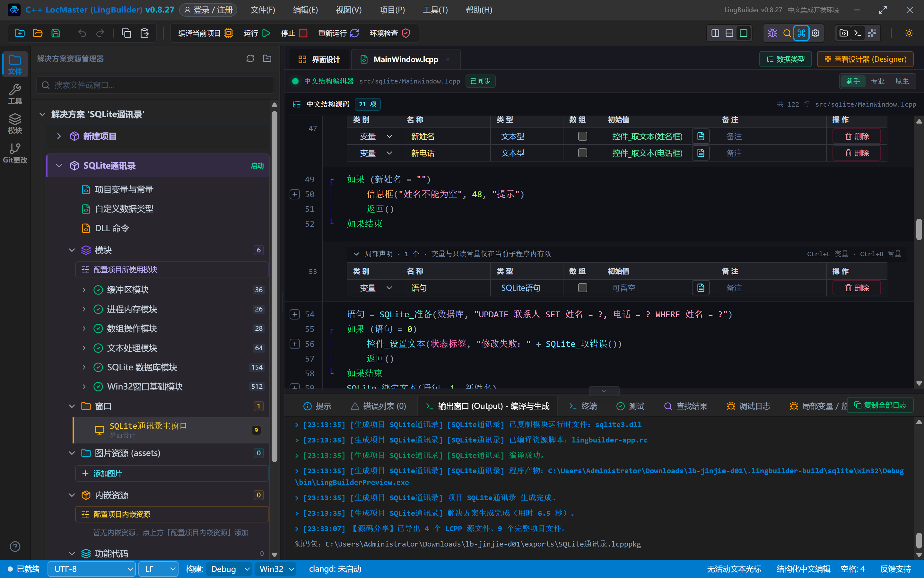924x578 pixels.
Task: Select the split vertical layout icon
Action: [715, 33]
